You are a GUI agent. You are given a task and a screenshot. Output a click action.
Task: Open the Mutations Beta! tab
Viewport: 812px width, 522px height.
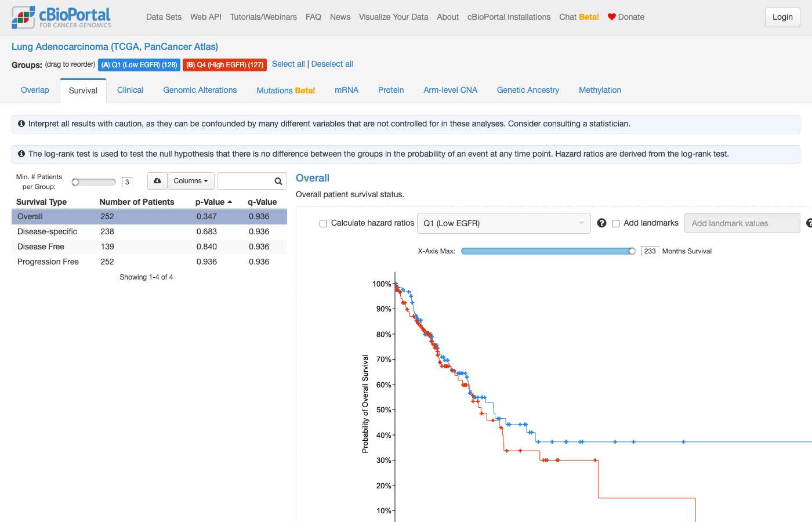coord(286,90)
